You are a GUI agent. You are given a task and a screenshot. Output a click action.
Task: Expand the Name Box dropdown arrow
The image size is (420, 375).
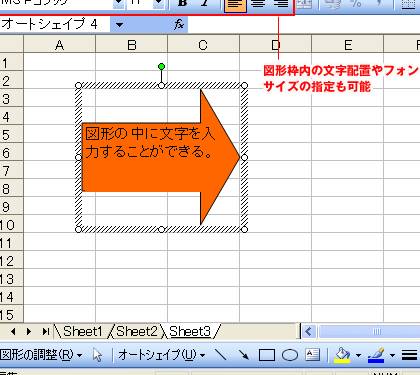click(x=120, y=24)
